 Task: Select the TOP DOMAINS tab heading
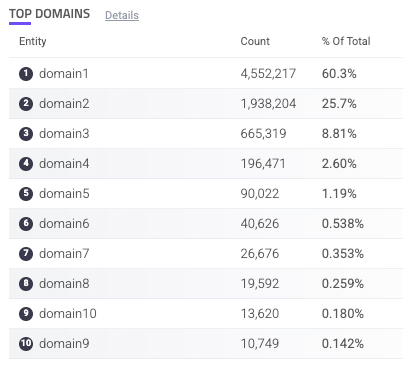pos(49,14)
